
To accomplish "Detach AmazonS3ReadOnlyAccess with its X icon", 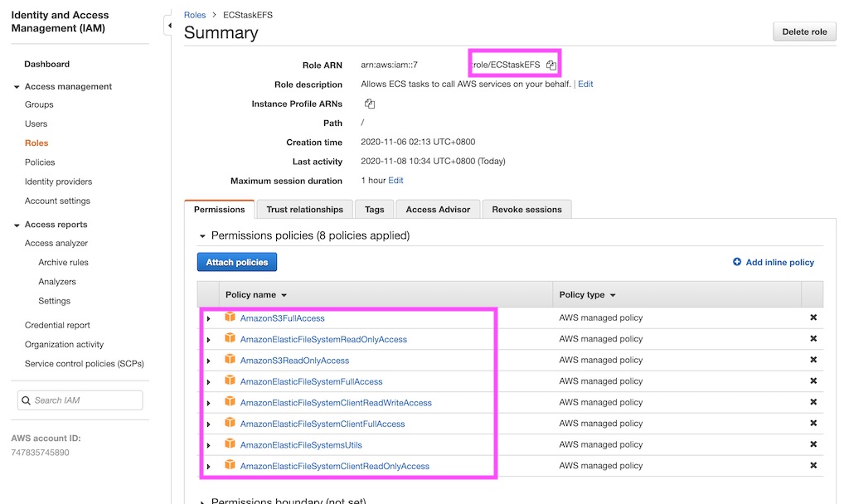I will [x=813, y=360].
